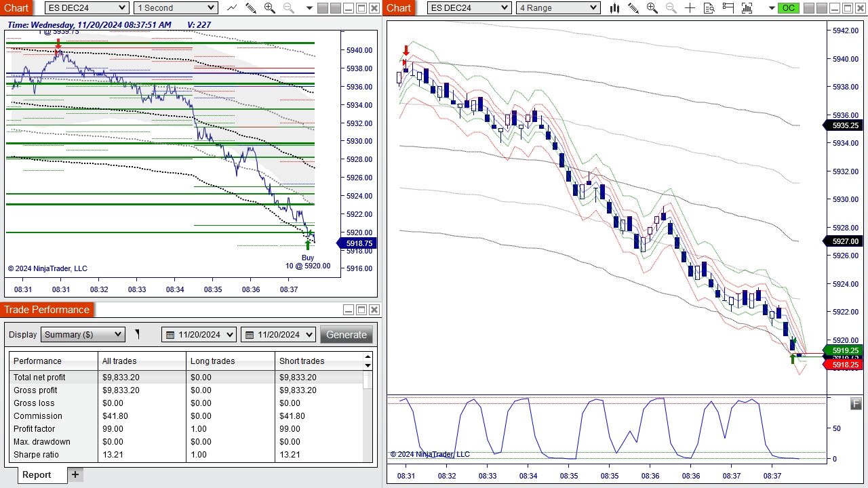The height and width of the screenshot is (488, 868).
Task: Maximize the Trade Performance window
Action: coord(361,310)
